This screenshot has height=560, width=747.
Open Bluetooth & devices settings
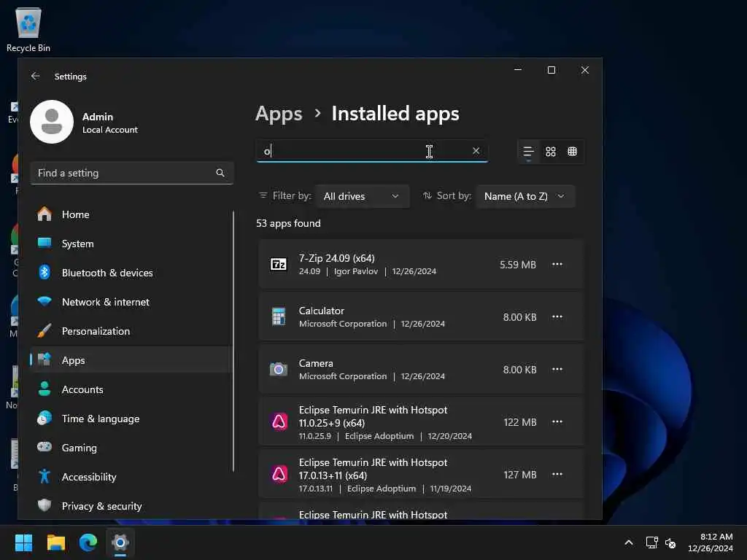point(131,273)
